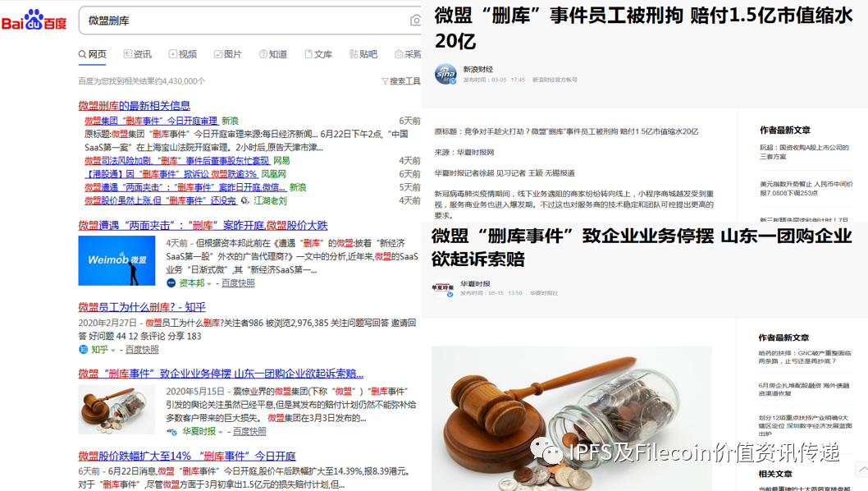Open result 微盟股价跌幅扩大至14%
Screen dimensions: 868x491
click(186, 456)
